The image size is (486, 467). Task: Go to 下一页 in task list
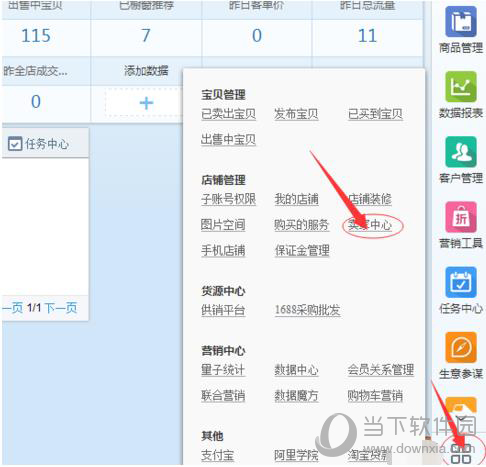pos(60,307)
